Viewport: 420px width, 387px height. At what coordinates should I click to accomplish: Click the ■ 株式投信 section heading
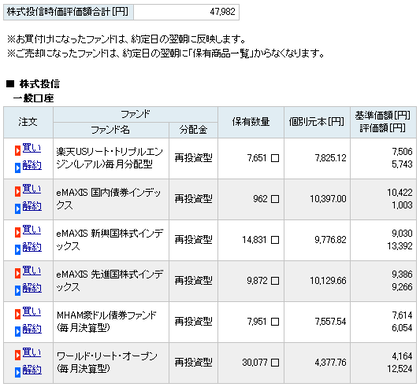point(33,84)
